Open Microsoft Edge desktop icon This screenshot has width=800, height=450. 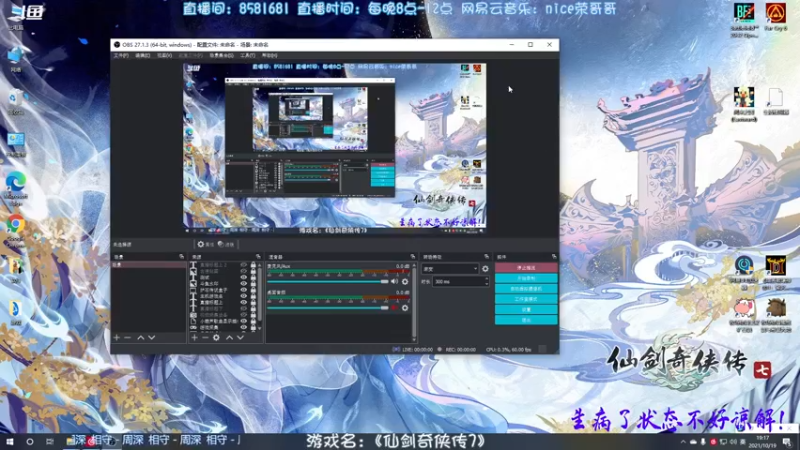[x=16, y=187]
